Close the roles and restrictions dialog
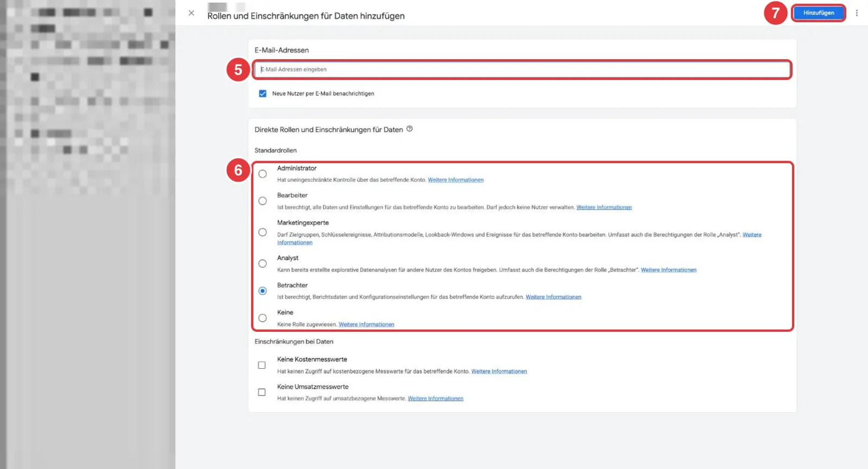 click(192, 13)
